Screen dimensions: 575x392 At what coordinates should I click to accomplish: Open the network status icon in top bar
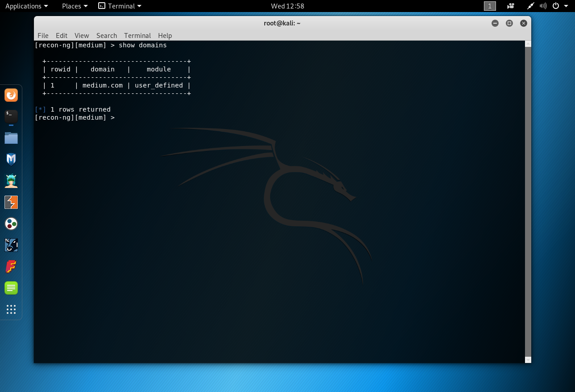pyautogui.click(x=530, y=6)
